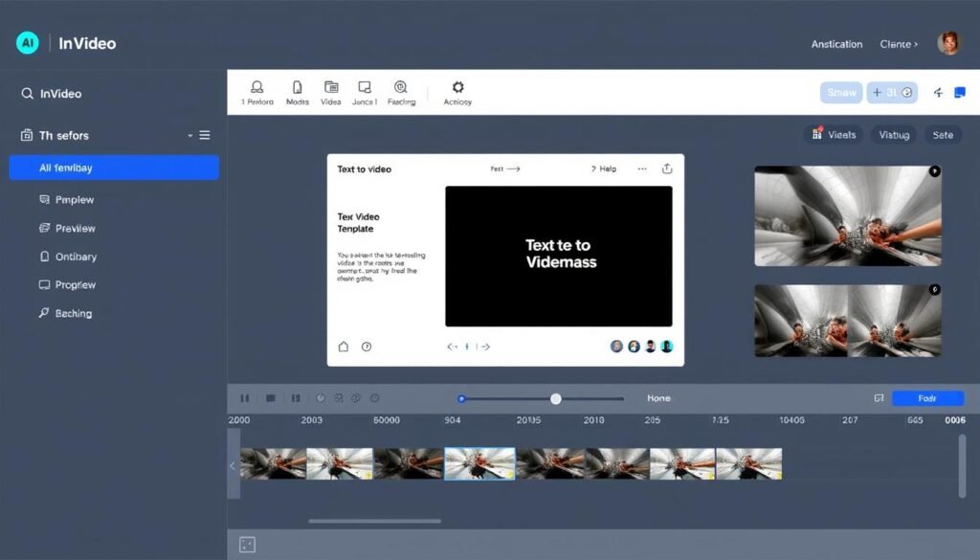Viewport: 980px width, 560px height.
Task: Click the share icon on the Text to video panel
Action: point(667,168)
